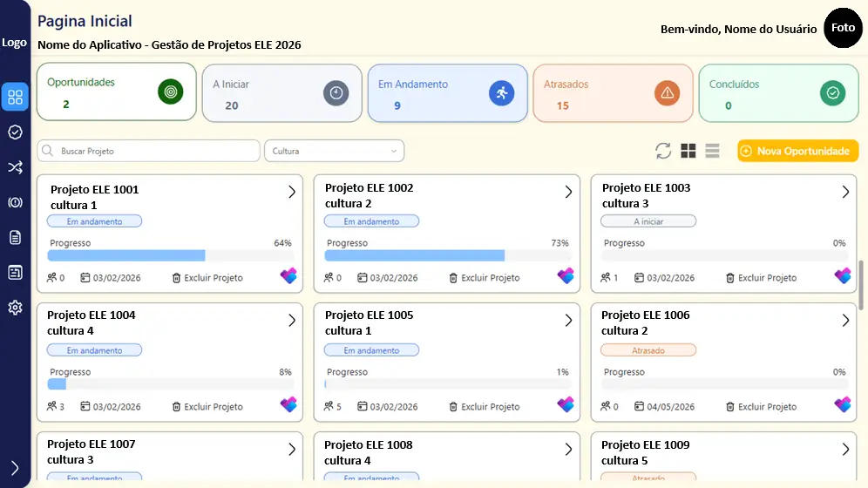868x488 pixels.
Task: Select the shuffle arrows sidebar icon
Action: [15, 167]
